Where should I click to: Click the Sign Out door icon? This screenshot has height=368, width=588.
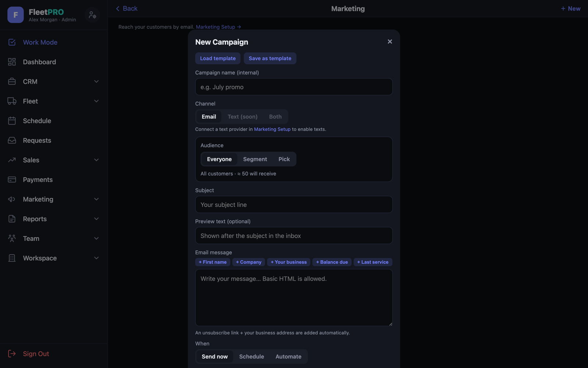click(12, 354)
